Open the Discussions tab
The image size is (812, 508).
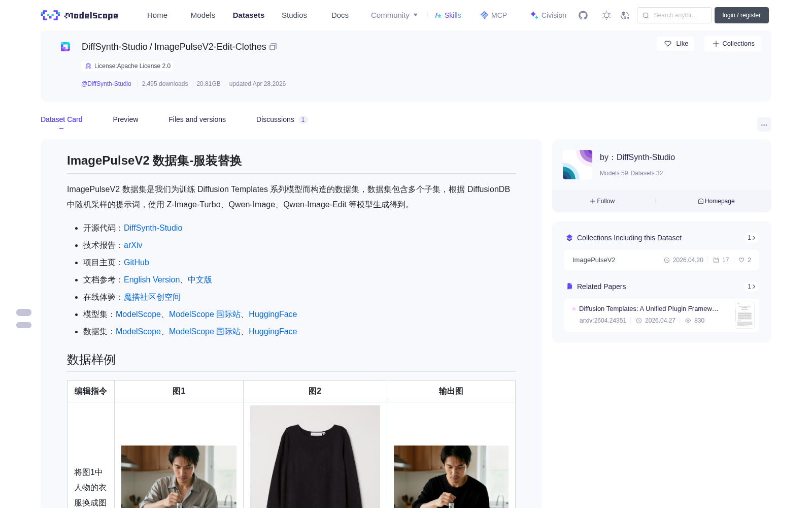tap(282, 119)
